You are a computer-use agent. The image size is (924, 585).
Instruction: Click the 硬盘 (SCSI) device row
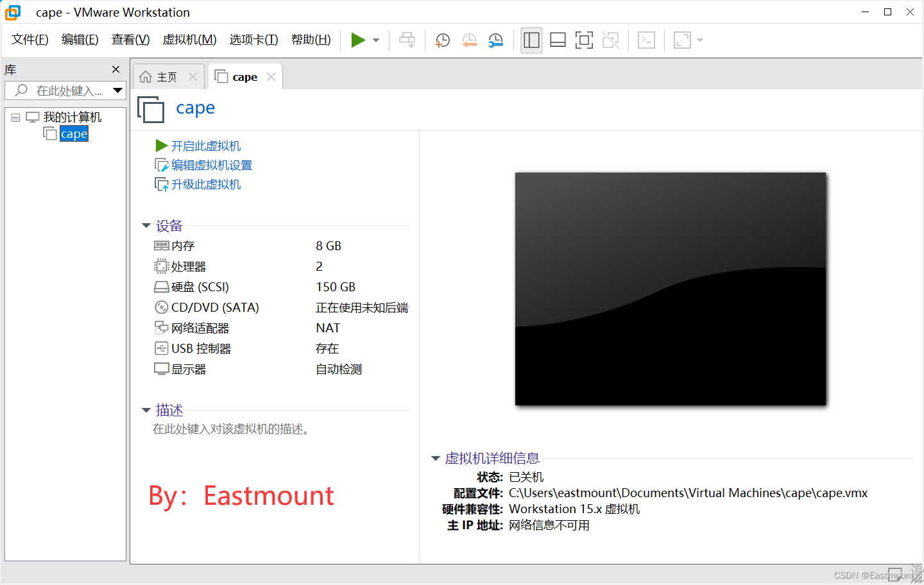(281, 287)
